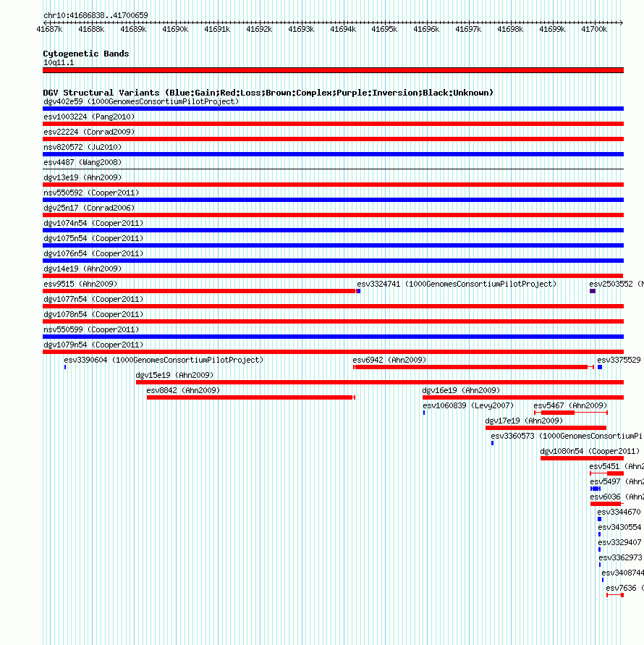
Task: Open the esv22224 (Conrad2009) variant label
Action: coord(89,132)
